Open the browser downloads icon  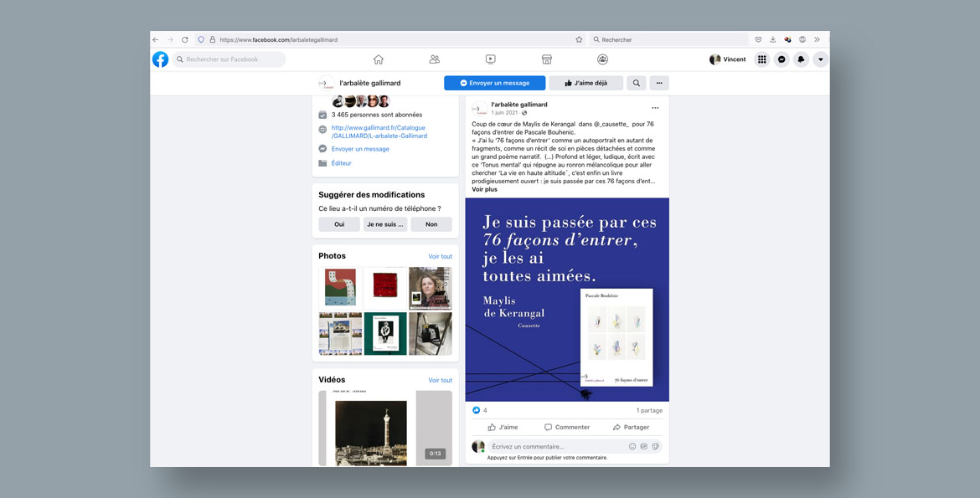(773, 39)
